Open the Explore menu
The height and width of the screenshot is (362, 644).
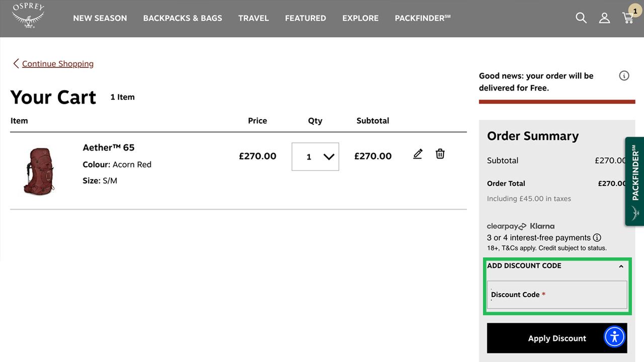click(x=360, y=18)
